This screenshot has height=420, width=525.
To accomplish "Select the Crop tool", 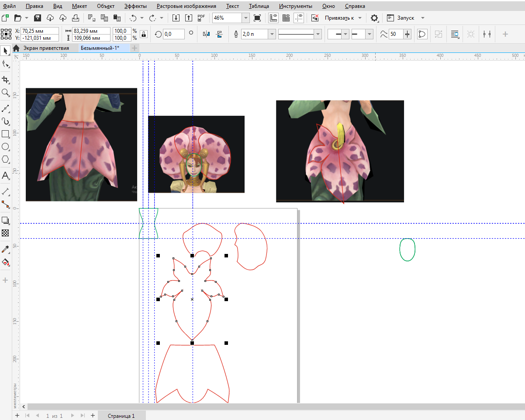I will 5,80.
